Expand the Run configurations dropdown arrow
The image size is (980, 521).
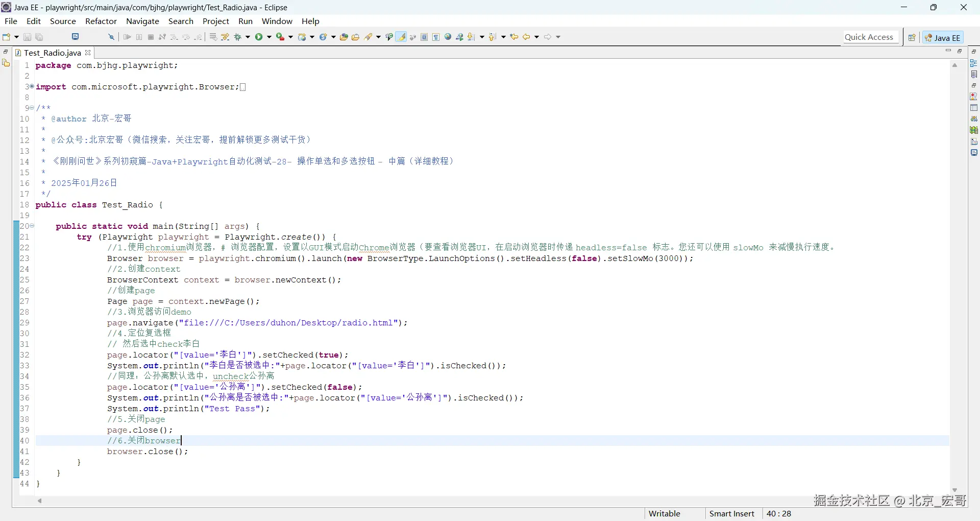click(269, 37)
